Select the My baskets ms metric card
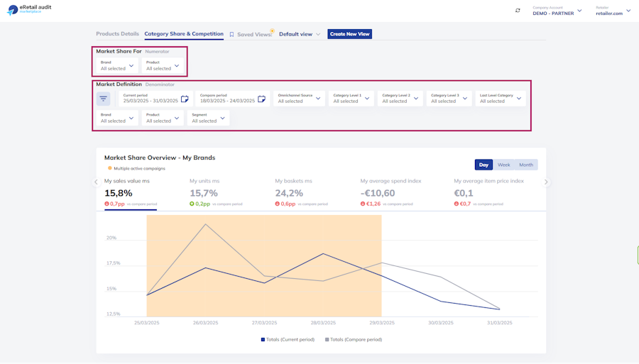Screen dimensions: 639x364 tap(302, 192)
